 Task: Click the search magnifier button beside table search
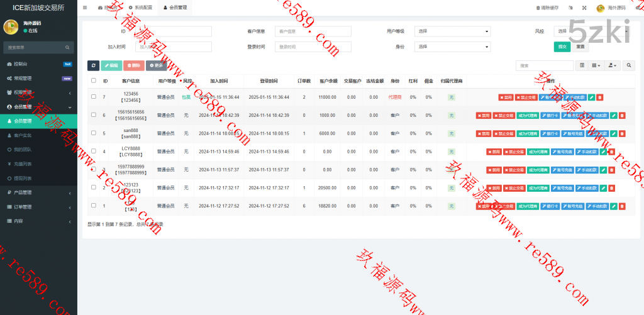coord(628,65)
